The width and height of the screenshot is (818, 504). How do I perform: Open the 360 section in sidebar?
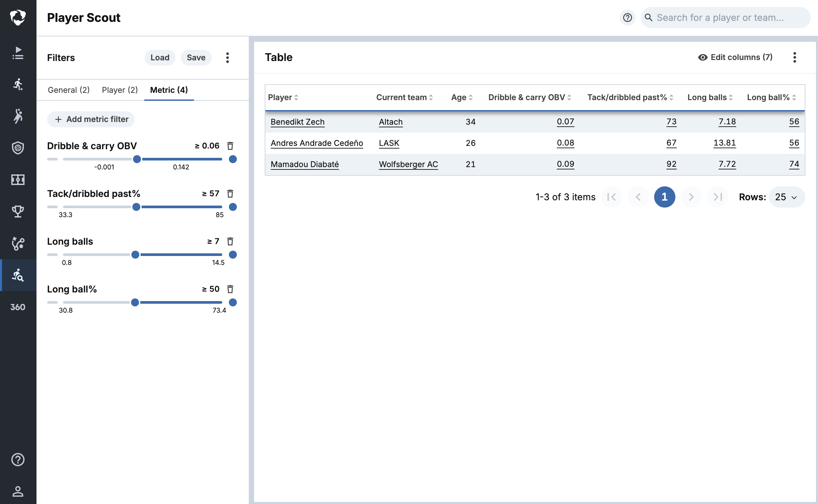click(18, 307)
